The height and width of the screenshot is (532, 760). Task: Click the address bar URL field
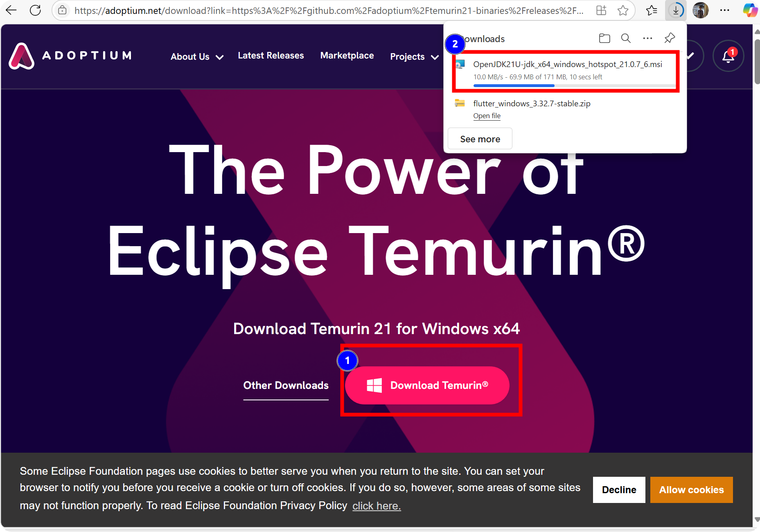pyautogui.click(x=329, y=10)
